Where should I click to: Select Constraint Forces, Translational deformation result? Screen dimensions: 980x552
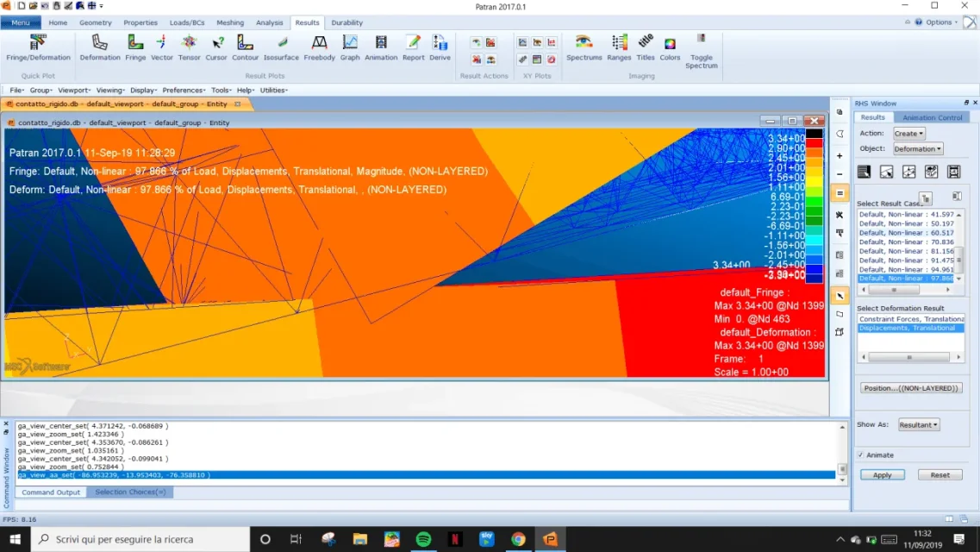tap(911, 319)
